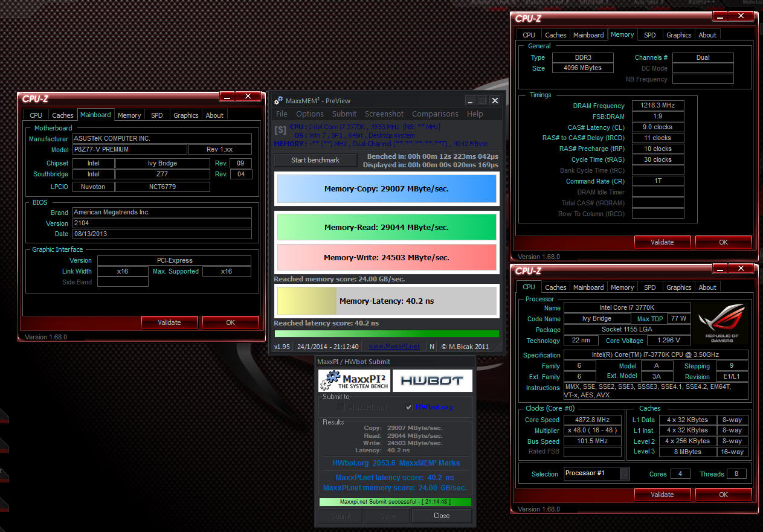
Task: Switch to Graphics tab in the Mainboard CPU-Z window
Action: click(x=186, y=115)
